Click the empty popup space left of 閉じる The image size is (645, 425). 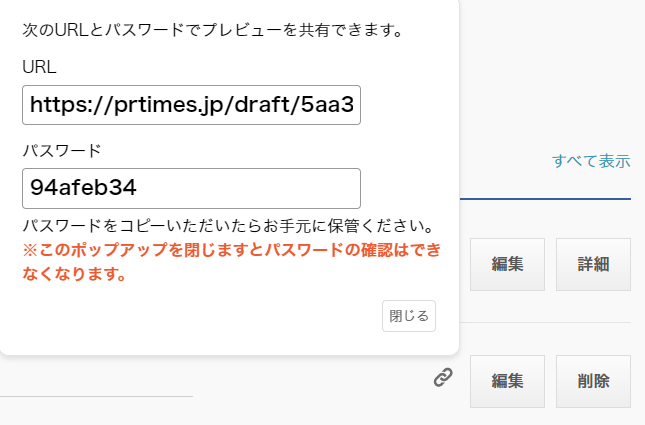[x=200, y=317]
